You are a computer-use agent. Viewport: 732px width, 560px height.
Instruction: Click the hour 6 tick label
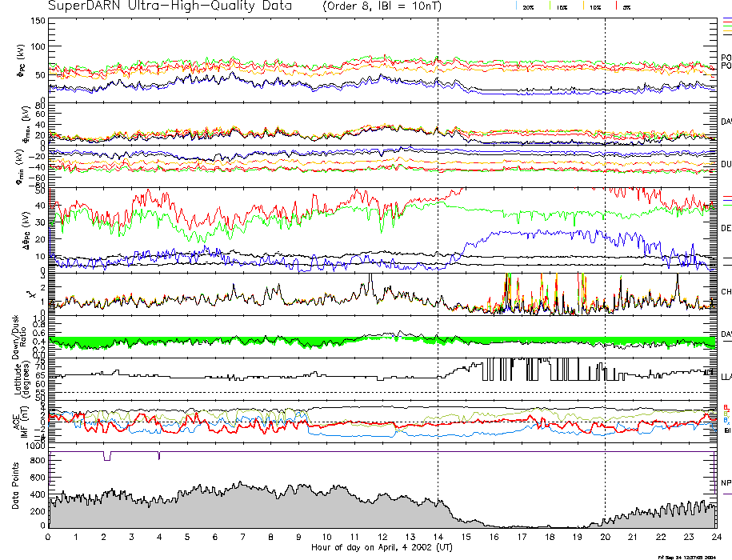pyautogui.click(x=215, y=538)
